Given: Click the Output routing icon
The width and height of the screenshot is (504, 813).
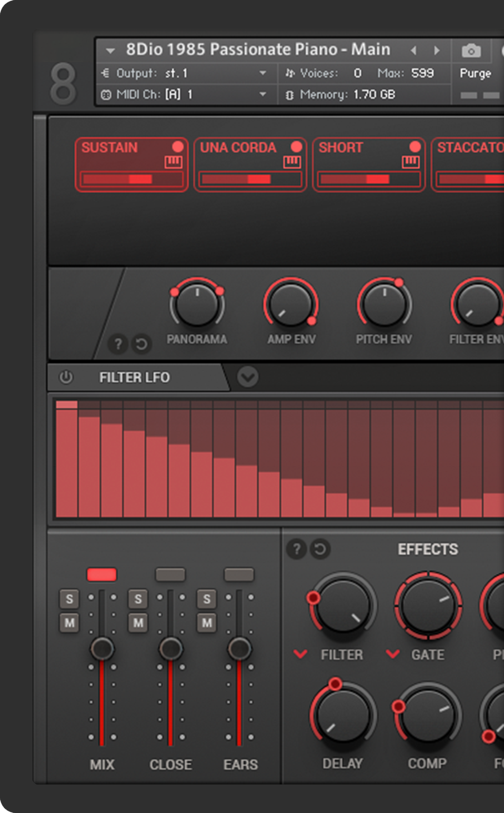Looking at the screenshot, I should tap(105, 73).
